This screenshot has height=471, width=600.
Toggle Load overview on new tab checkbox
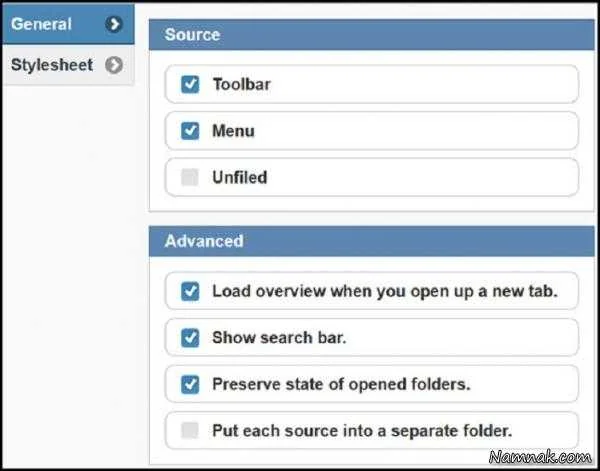point(190,291)
